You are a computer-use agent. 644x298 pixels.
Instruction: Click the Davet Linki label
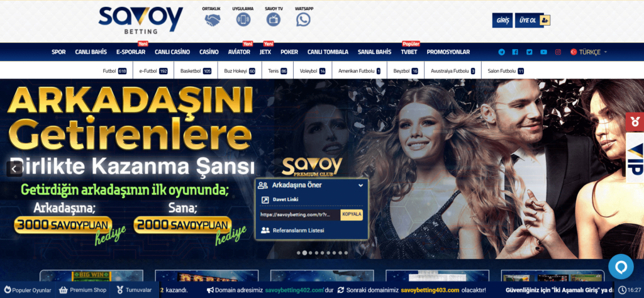[x=286, y=199]
